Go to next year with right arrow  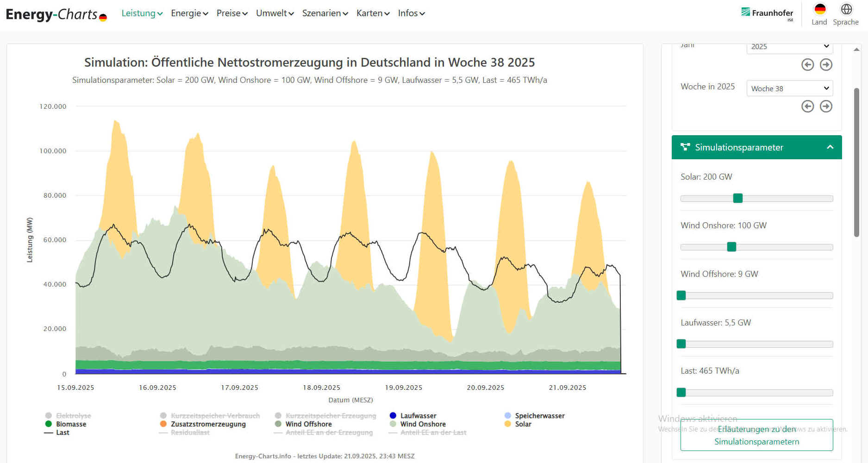(826, 65)
